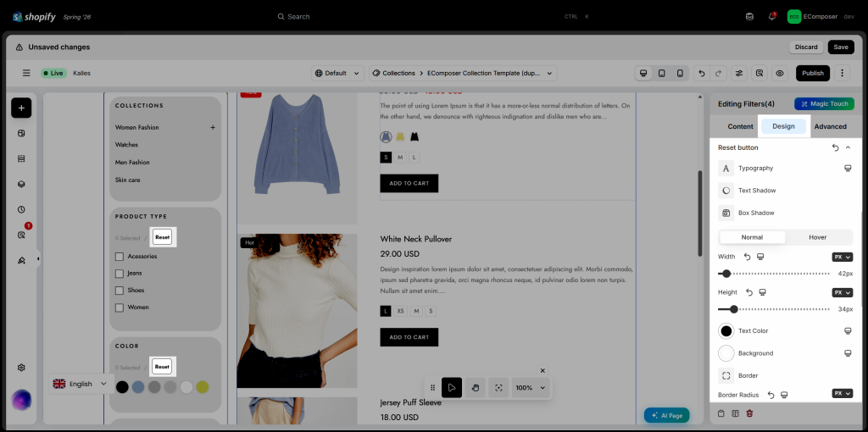This screenshot has height=432, width=868.
Task: Check the Shoes filter checkbox
Action: pyautogui.click(x=119, y=291)
